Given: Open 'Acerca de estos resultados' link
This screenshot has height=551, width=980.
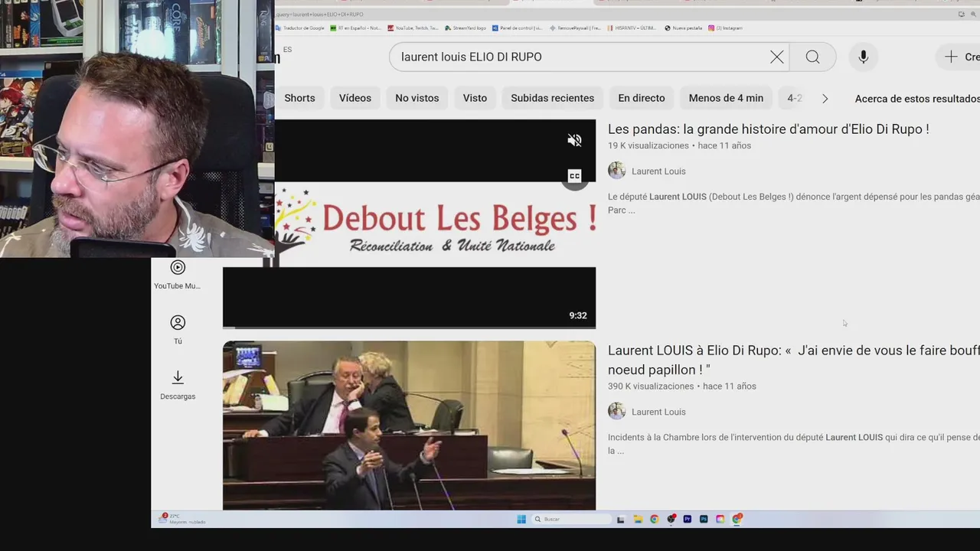Looking at the screenshot, I should pos(917,99).
